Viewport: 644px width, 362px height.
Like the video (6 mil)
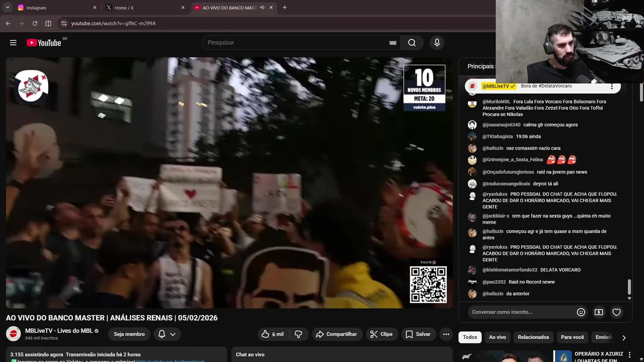pos(272,334)
